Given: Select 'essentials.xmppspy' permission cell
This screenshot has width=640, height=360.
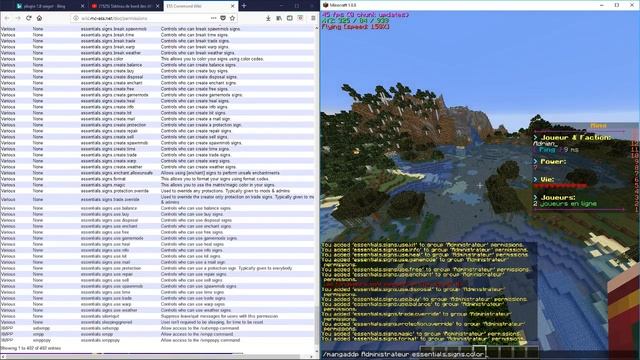Looking at the screenshot, I should tap(100, 340).
